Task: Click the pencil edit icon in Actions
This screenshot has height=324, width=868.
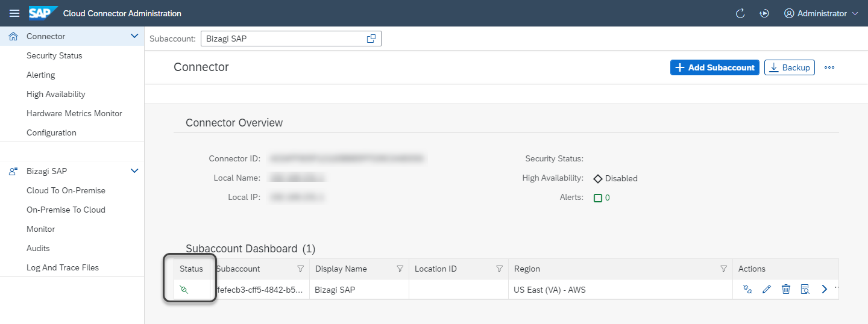Action: tap(767, 290)
